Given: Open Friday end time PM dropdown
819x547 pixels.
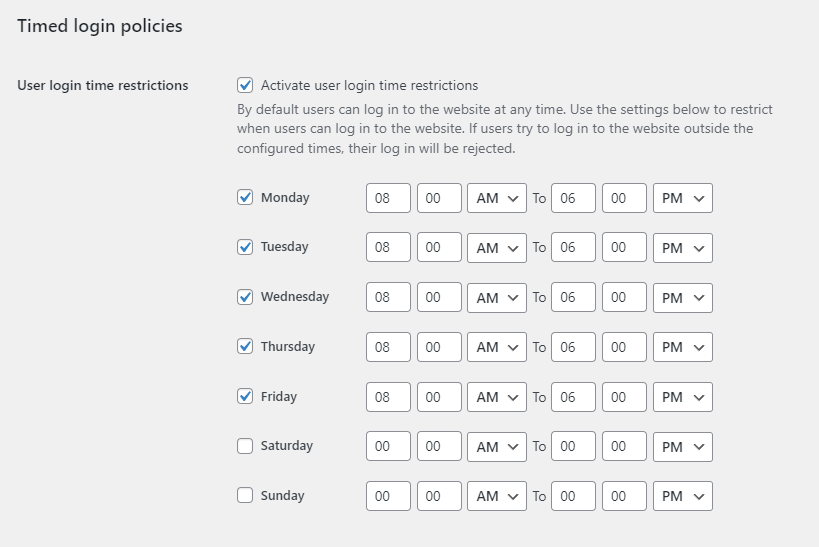Looking at the screenshot, I should click(682, 397).
